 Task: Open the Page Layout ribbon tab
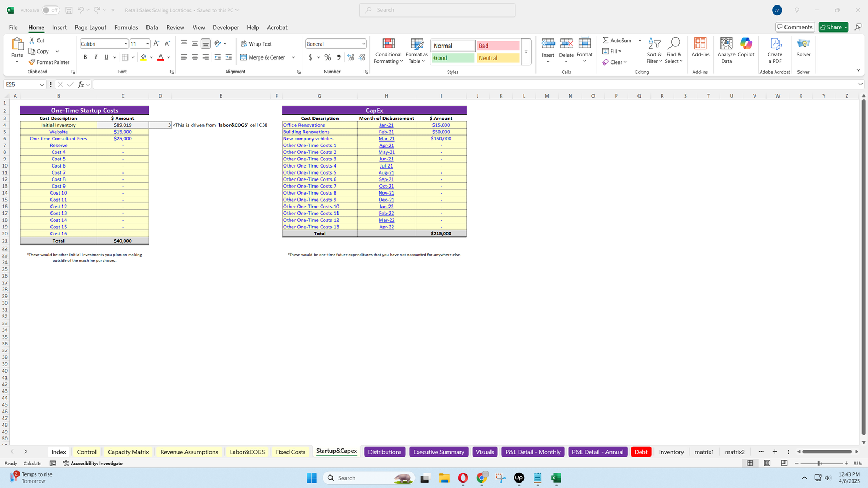click(x=91, y=28)
